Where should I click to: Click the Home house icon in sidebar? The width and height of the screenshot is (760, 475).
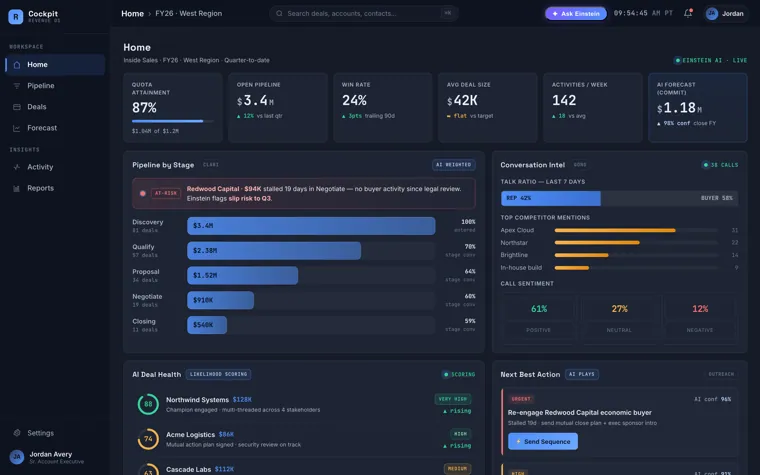(17, 64)
